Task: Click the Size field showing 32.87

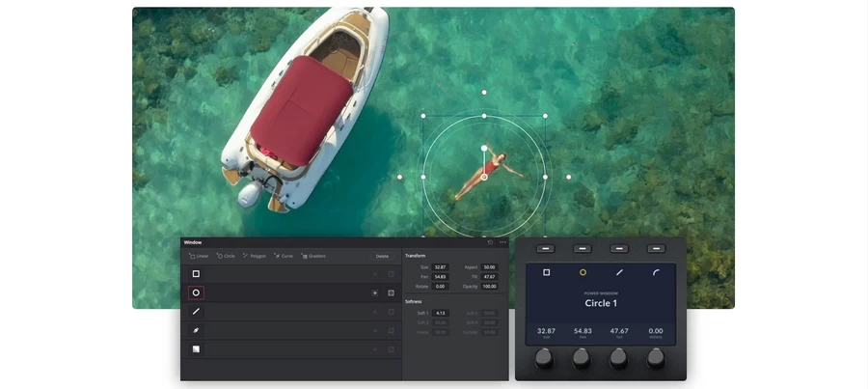Action: [440, 267]
